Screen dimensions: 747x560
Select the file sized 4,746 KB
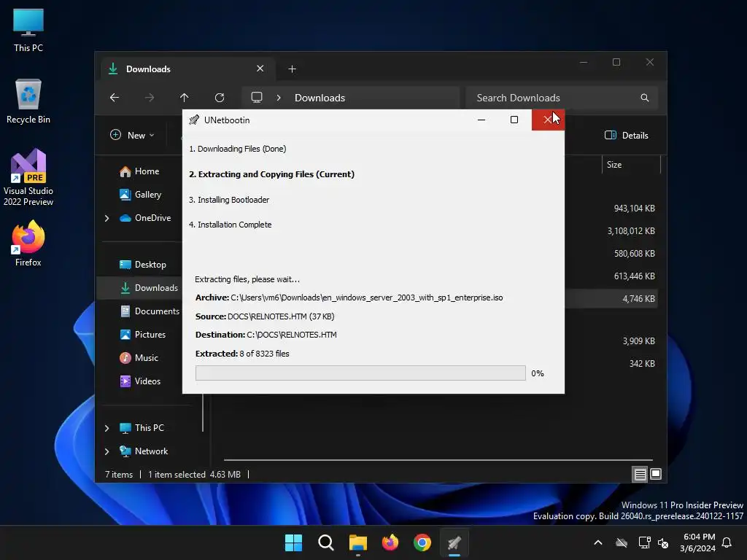(638, 299)
